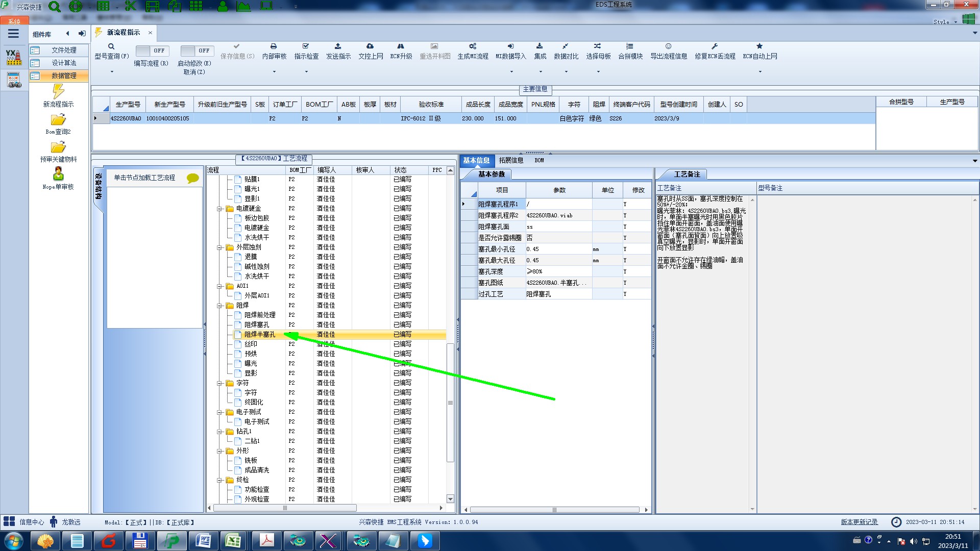The width and height of the screenshot is (980, 551).
Task: Toggle the 自动修改 OFF switch
Action: click(x=197, y=51)
